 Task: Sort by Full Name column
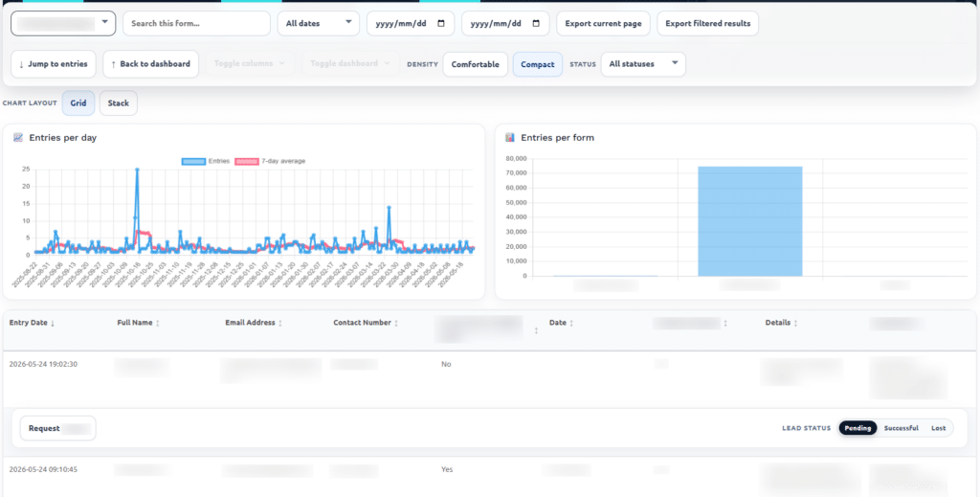(x=140, y=323)
